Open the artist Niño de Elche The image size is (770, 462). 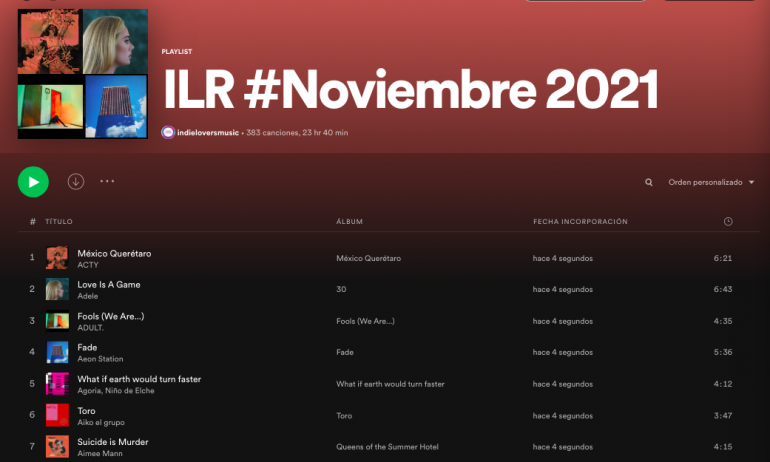[x=130, y=391]
